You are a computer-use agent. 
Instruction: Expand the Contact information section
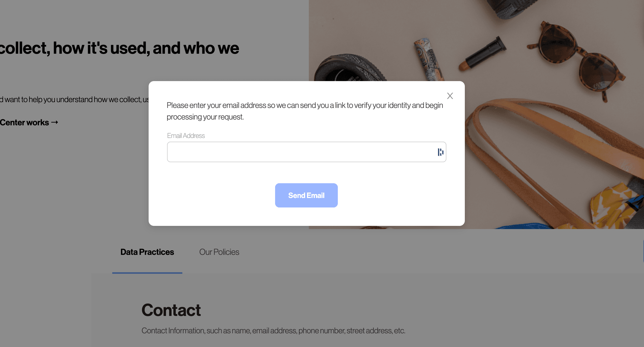[x=171, y=311]
